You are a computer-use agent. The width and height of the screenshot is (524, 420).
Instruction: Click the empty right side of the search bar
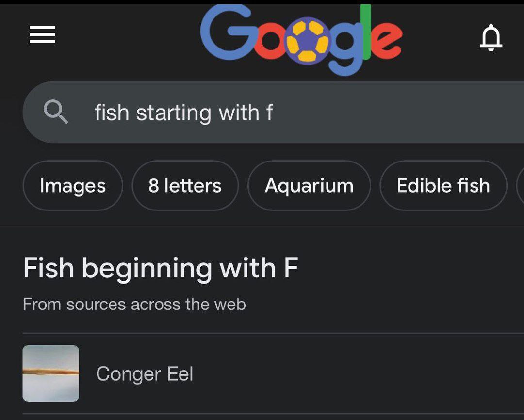(412, 113)
